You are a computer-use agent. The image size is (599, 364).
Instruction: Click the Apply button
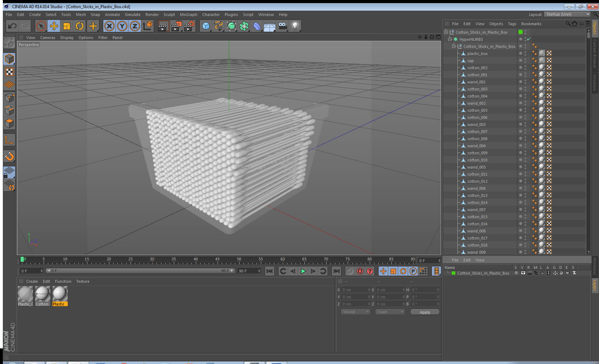point(425,312)
